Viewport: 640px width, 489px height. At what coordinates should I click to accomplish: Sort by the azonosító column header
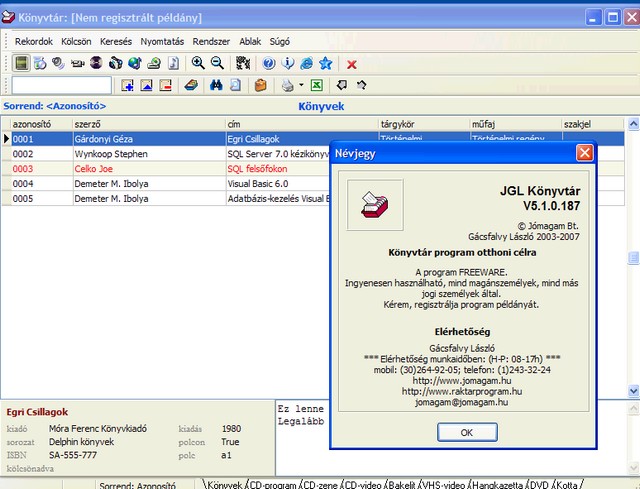(x=42, y=124)
